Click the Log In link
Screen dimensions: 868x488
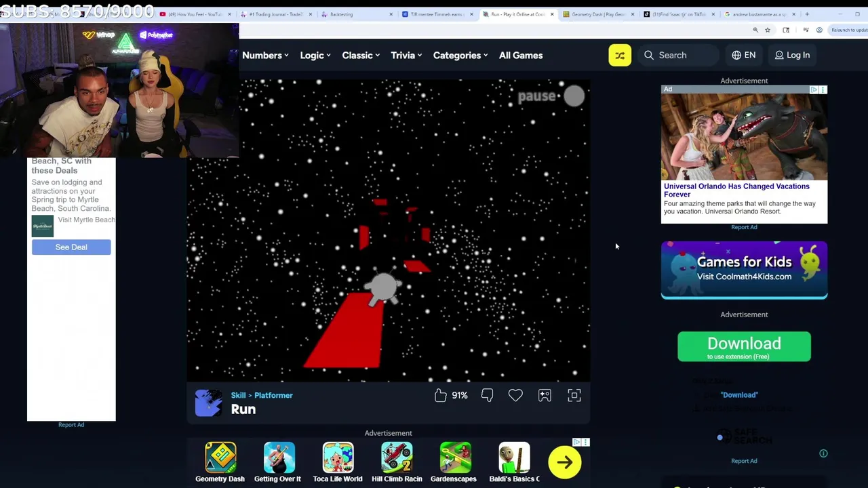point(792,56)
